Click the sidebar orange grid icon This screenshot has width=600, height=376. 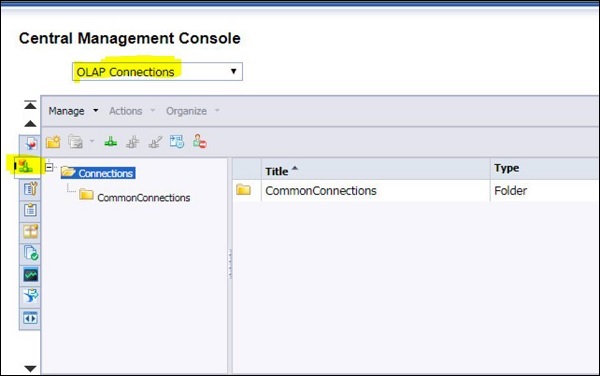tap(30, 231)
